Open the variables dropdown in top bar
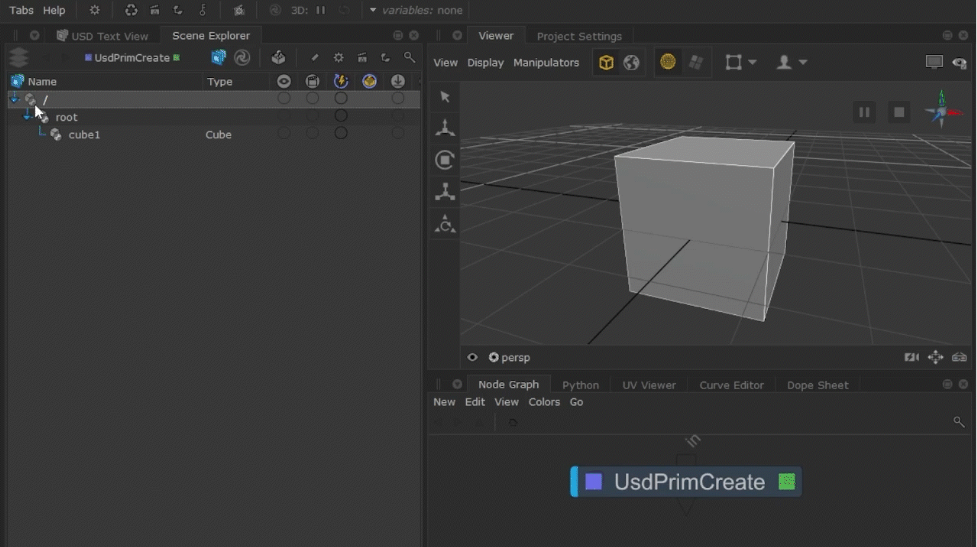The image size is (977, 547). click(373, 10)
